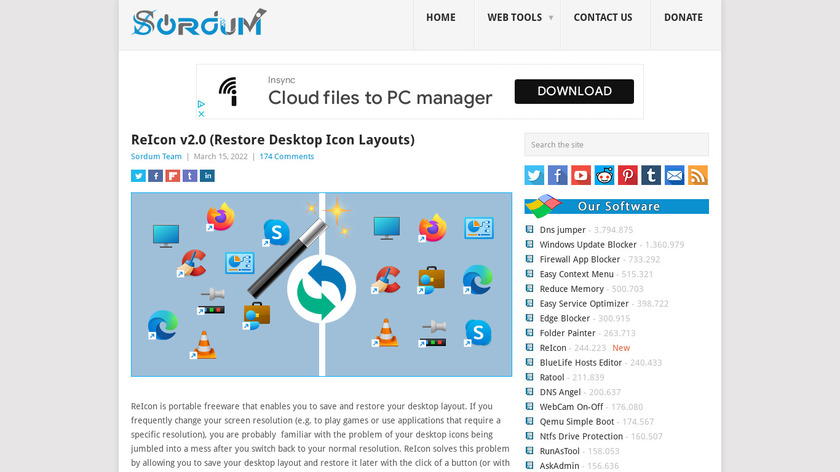Click the icon beside Dns jumper

coord(529,229)
